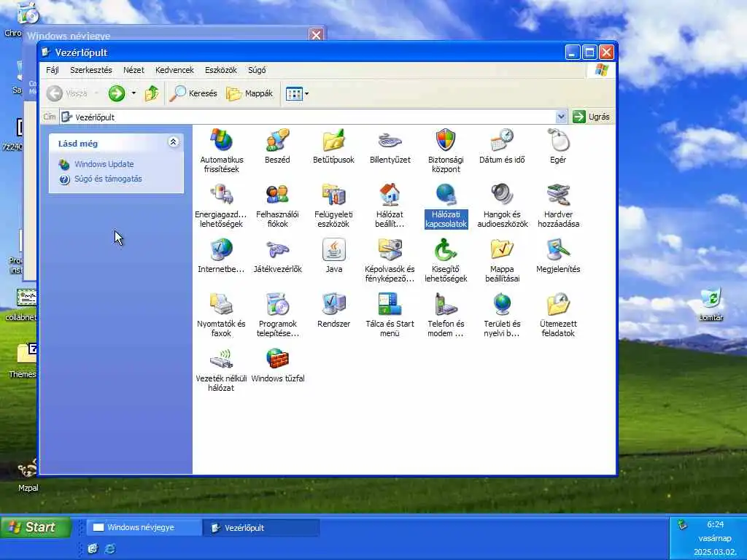Close the Windows névjegye dialog
Viewport: 747px width, 560px height.
(316, 35)
